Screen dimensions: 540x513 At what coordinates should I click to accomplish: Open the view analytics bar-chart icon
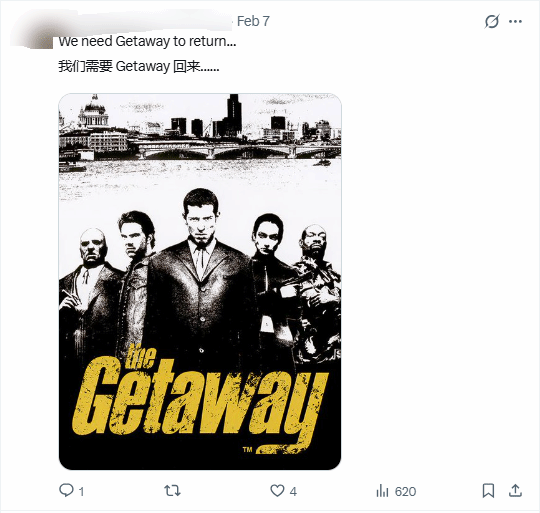coord(382,491)
